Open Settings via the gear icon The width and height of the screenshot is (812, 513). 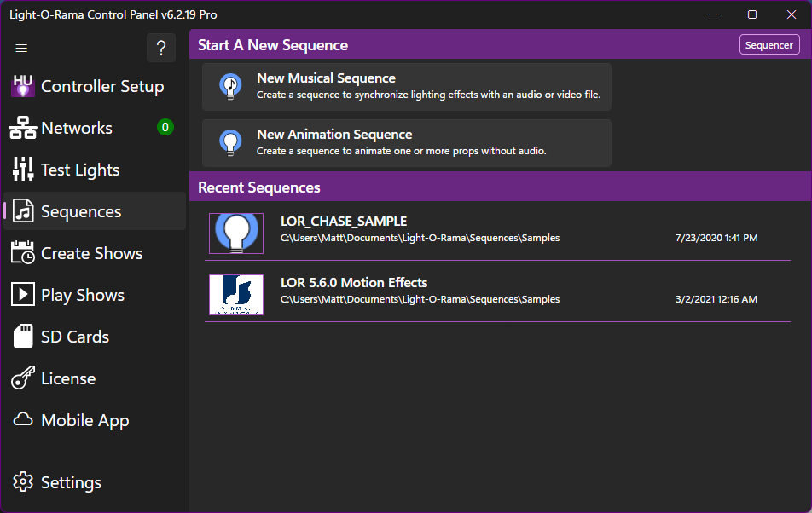pyautogui.click(x=23, y=481)
